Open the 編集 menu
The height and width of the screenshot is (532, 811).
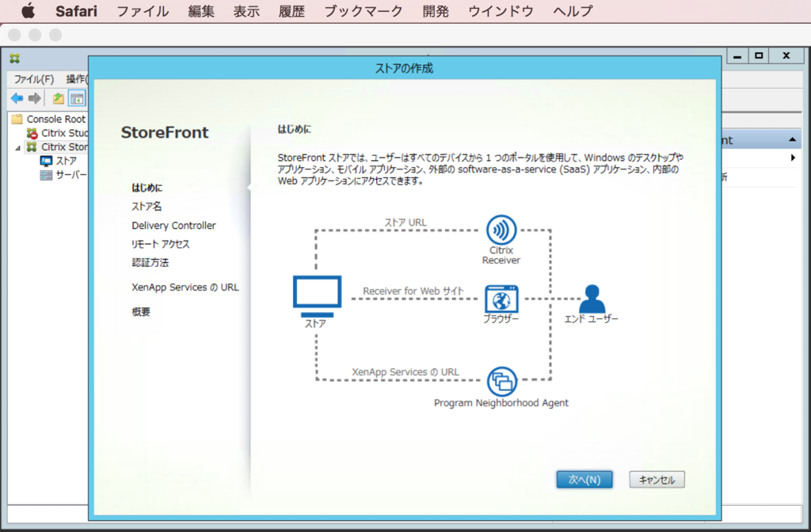(x=201, y=11)
